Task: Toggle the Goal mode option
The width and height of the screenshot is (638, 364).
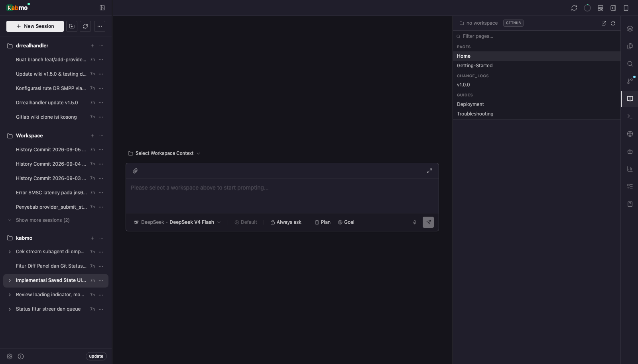Action: point(346,222)
